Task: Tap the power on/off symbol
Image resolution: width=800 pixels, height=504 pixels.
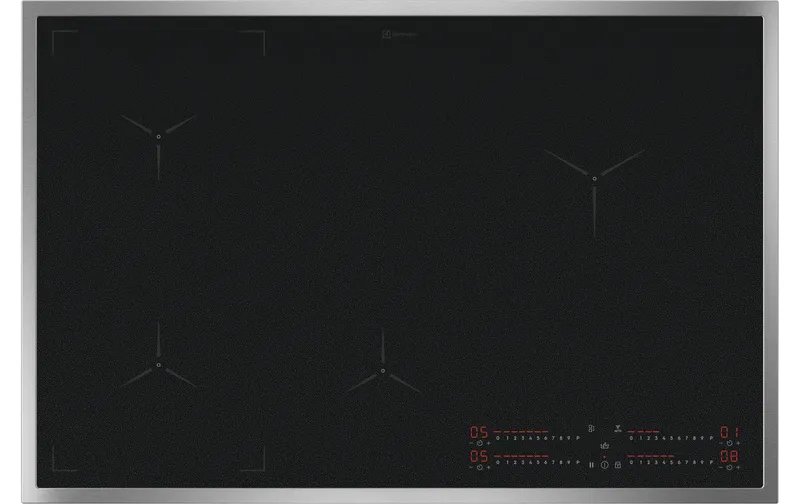Action: 605,465
